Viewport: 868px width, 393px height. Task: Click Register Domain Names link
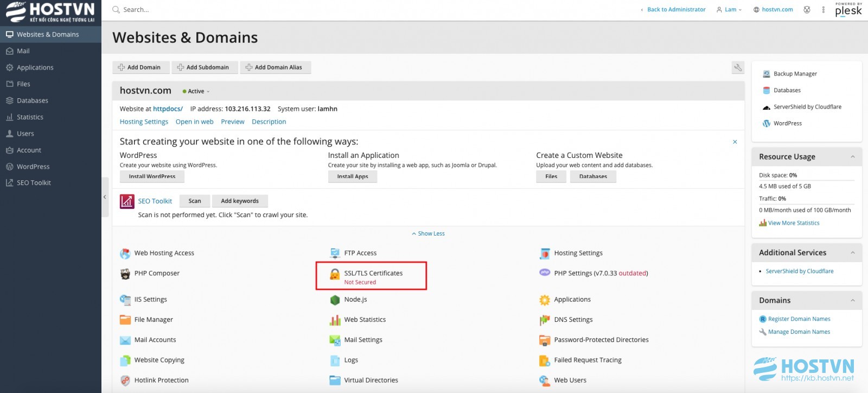pos(799,319)
